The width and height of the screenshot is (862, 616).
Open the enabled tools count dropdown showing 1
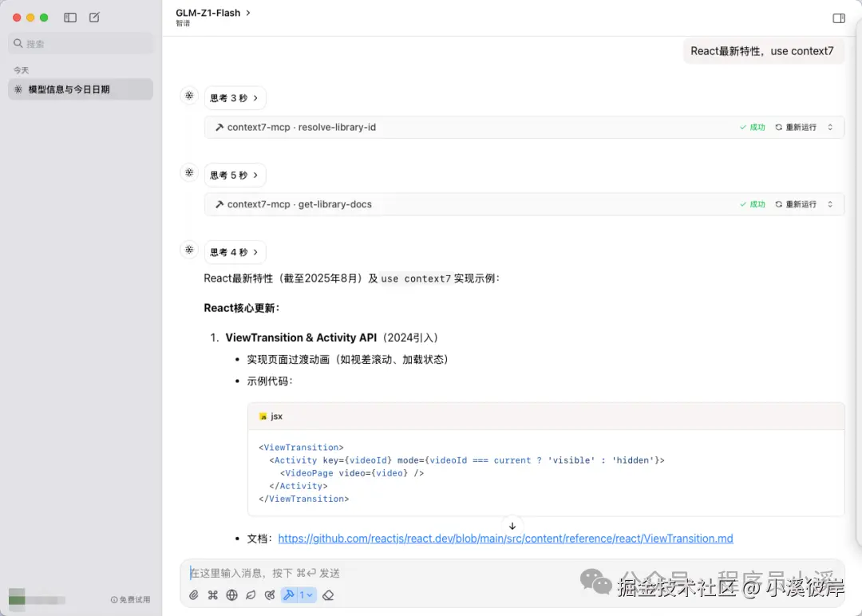tap(305, 594)
